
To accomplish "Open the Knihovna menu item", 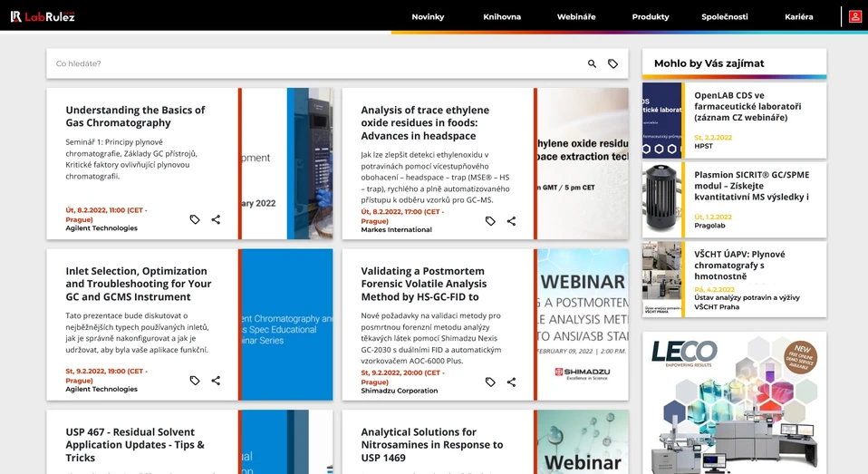I will [502, 16].
